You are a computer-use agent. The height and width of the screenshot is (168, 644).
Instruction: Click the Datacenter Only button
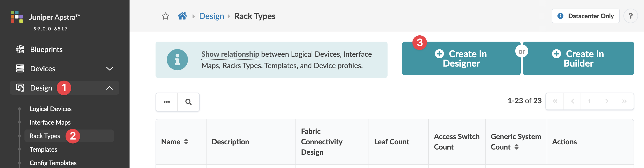pyautogui.click(x=585, y=16)
